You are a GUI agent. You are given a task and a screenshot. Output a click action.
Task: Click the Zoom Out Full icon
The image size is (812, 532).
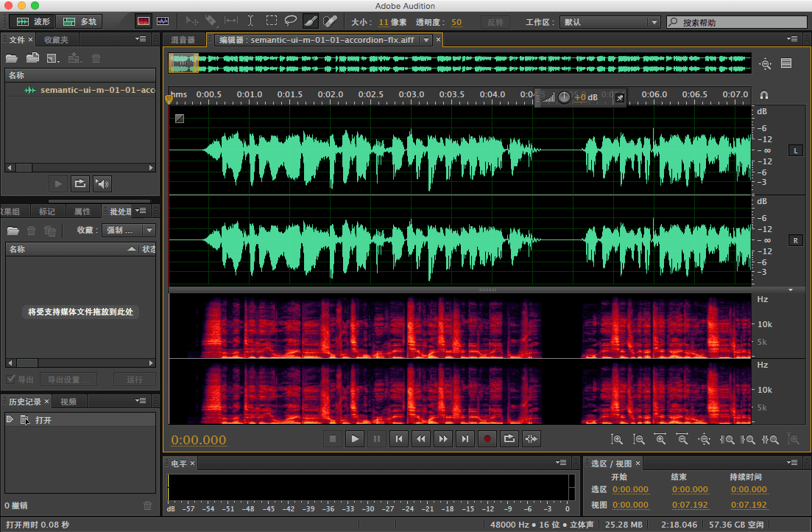click(705, 439)
